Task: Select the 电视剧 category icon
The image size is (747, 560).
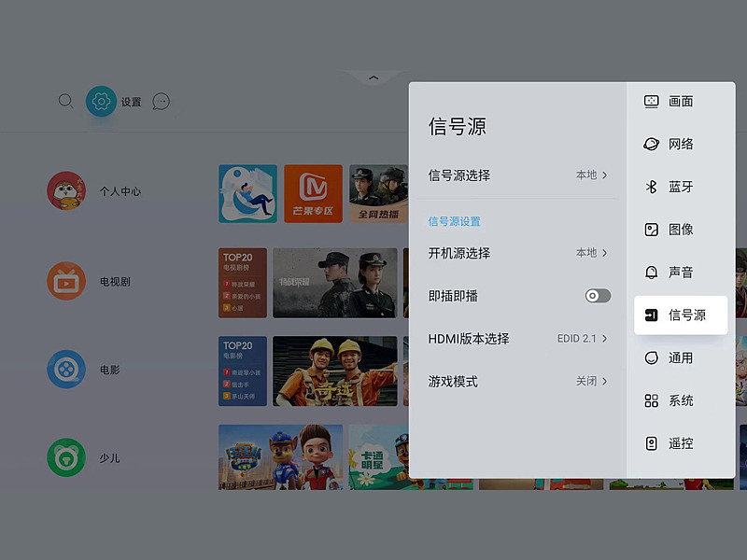Action: pos(66,281)
